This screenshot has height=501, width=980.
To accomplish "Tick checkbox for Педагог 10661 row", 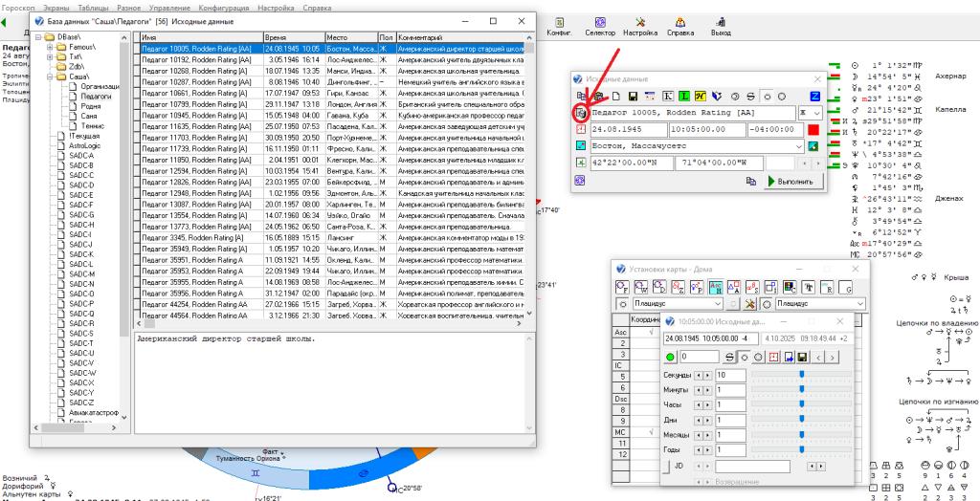I will [137, 93].
